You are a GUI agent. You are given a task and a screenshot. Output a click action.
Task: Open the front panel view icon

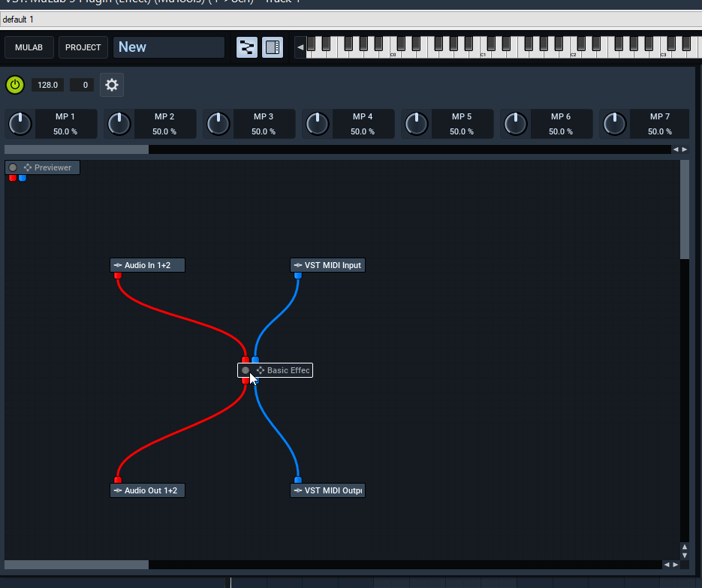[x=273, y=47]
